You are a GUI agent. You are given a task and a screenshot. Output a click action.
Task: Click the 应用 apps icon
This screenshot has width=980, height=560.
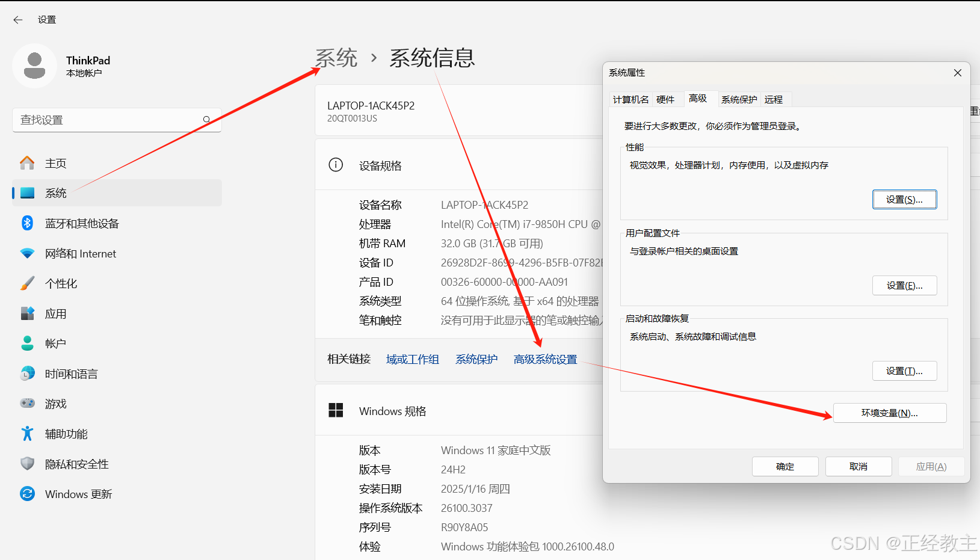28,313
